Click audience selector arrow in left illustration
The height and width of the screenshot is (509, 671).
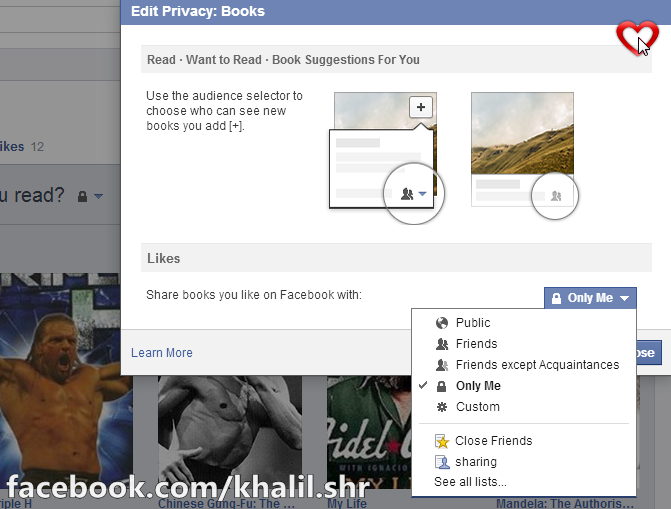click(422, 194)
